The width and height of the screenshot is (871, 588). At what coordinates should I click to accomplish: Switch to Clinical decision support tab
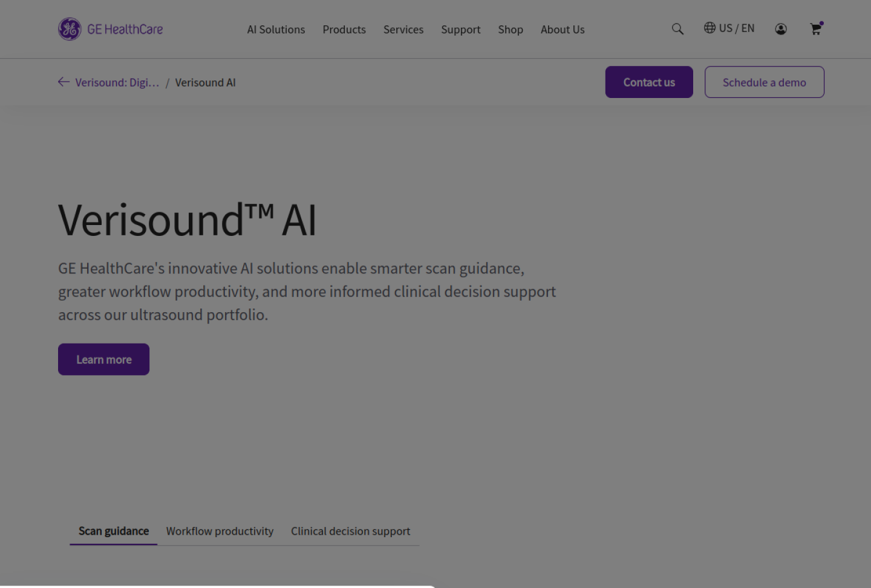point(351,531)
